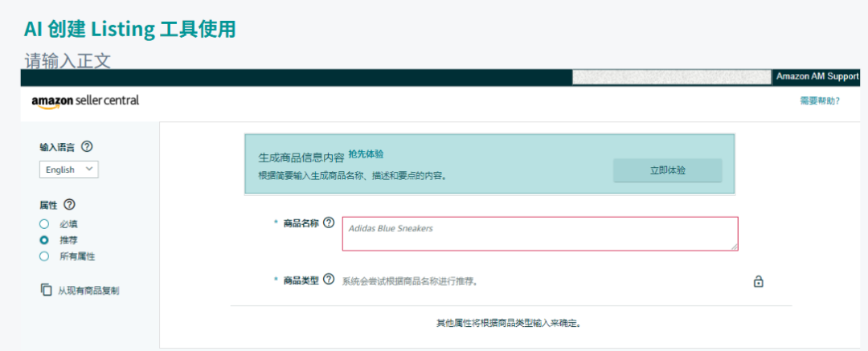Screen dimensions: 868x351
Task: Select the 必填 attribute radio button
Action: [44, 224]
